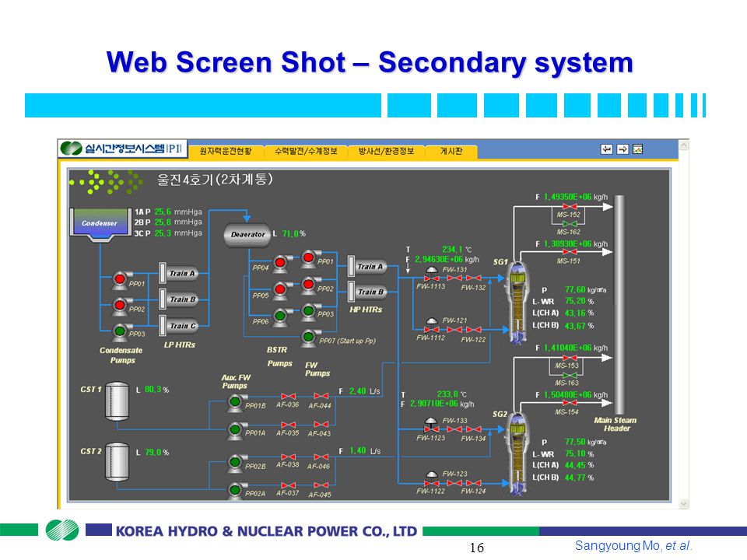Screen dimensions: 747x560
Task: Switch to the 방사선/환경정보 tab
Action: (386, 151)
